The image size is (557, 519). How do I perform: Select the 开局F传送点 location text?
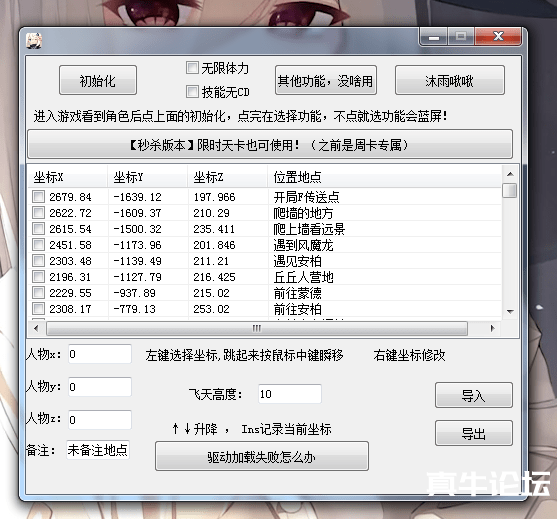point(306,197)
